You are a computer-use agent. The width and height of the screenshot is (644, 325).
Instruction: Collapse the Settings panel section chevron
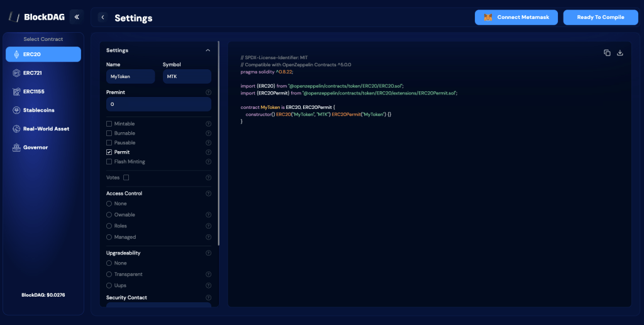tap(208, 50)
